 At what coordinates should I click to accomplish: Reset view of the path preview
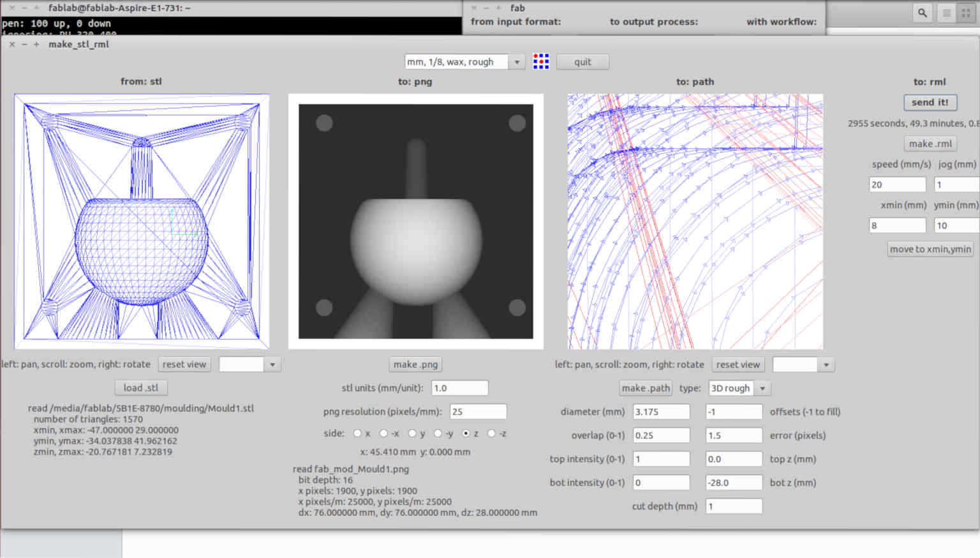[738, 365]
